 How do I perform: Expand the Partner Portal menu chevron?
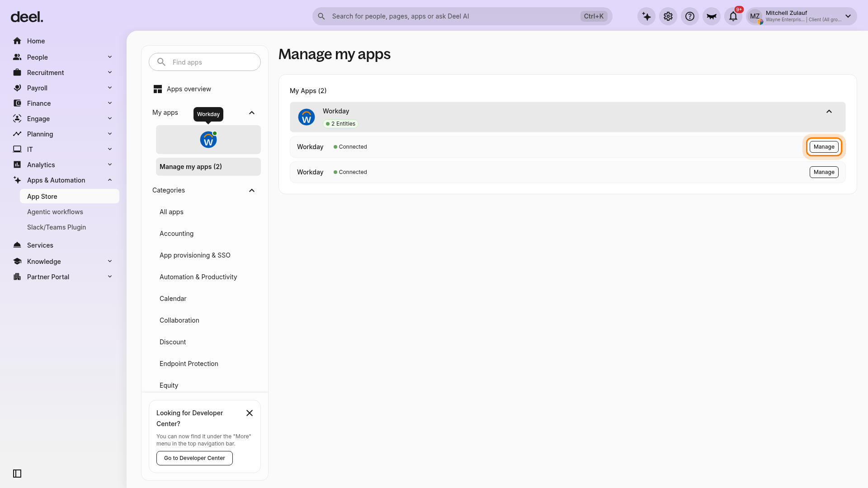coord(110,277)
